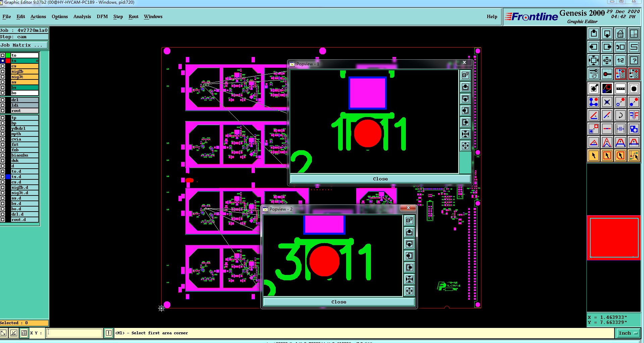Screen dimensions: 644x343
Task: Click the zoom in expand icon
Action: tap(594, 60)
